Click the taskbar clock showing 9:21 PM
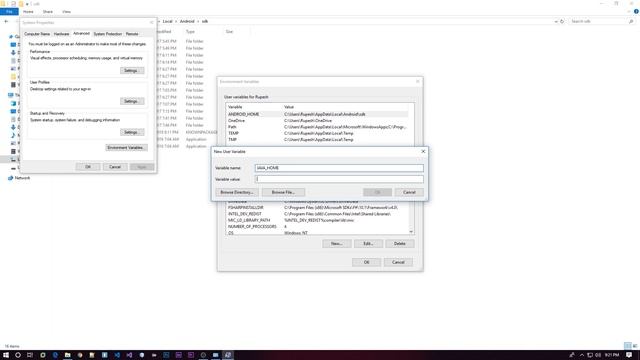This screenshot has width=640, height=360. (612, 355)
